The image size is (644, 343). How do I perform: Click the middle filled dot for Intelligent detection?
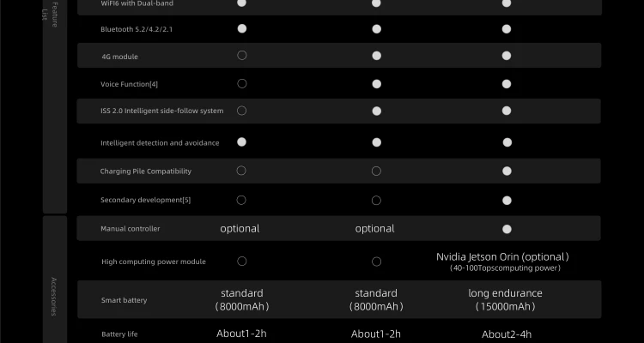[376, 142]
